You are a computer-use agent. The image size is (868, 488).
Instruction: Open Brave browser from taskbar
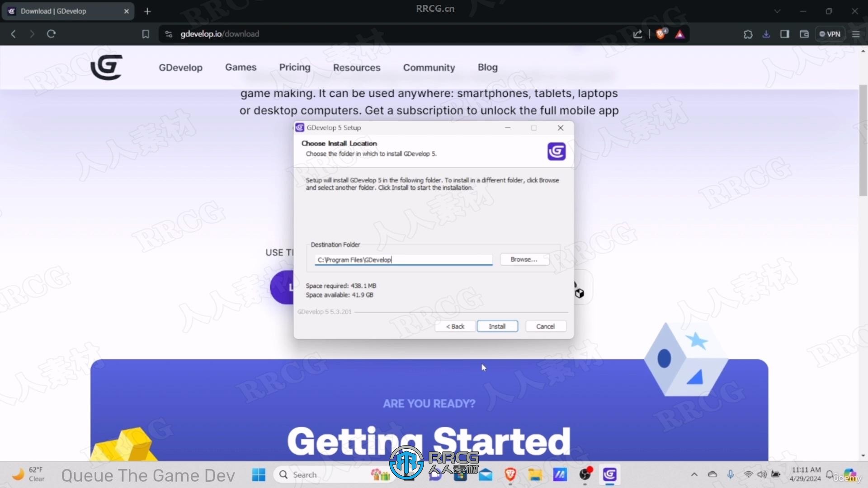click(510, 475)
